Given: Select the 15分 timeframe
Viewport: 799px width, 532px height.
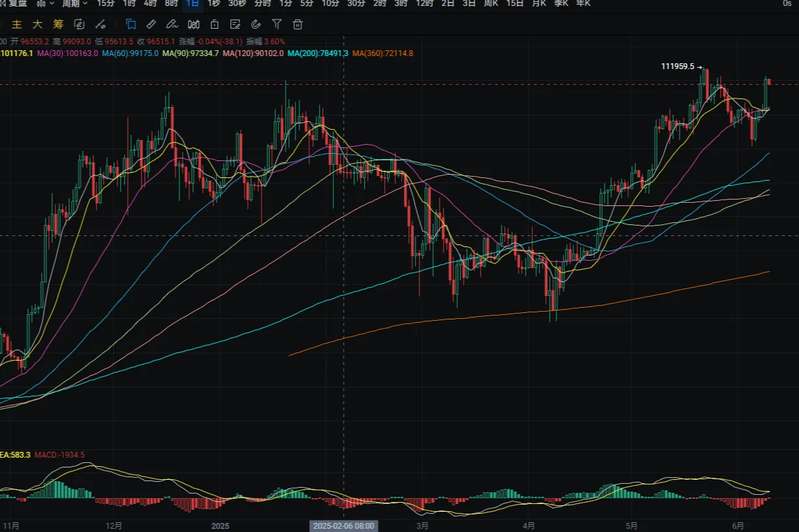Looking at the screenshot, I should [x=106, y=3].
